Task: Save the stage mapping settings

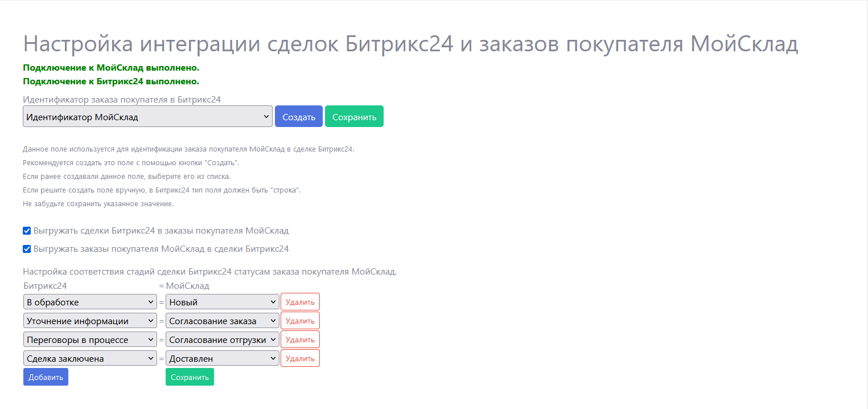Action: point(190,377)
